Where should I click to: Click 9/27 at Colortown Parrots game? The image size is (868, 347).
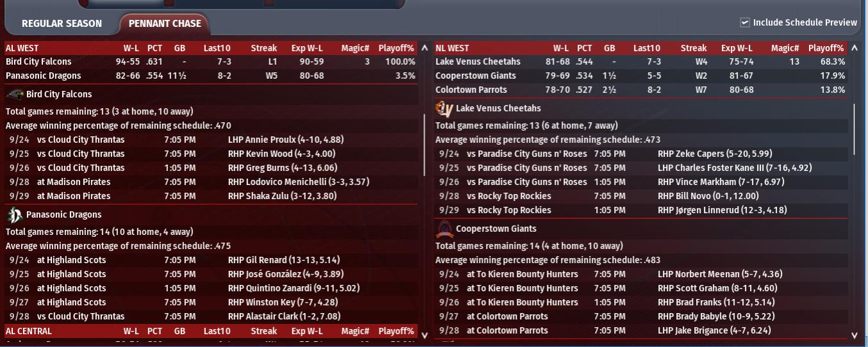pyautogui.click(x=641, y=317)
